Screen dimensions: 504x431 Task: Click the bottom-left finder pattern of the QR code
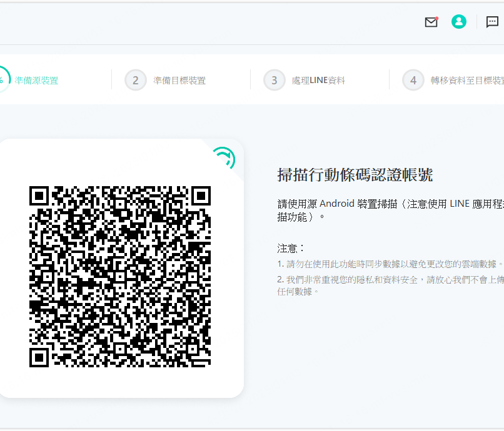[x=40, y=357]
